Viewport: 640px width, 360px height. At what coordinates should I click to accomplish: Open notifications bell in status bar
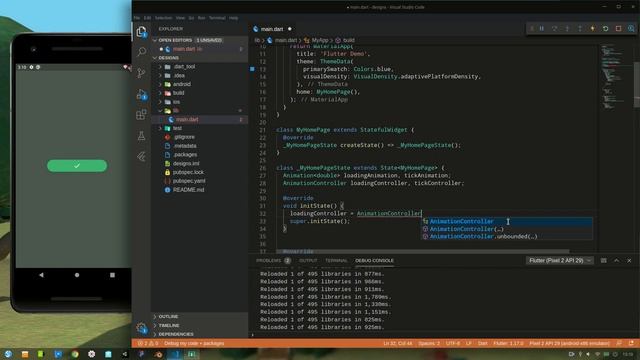point(631,343)
